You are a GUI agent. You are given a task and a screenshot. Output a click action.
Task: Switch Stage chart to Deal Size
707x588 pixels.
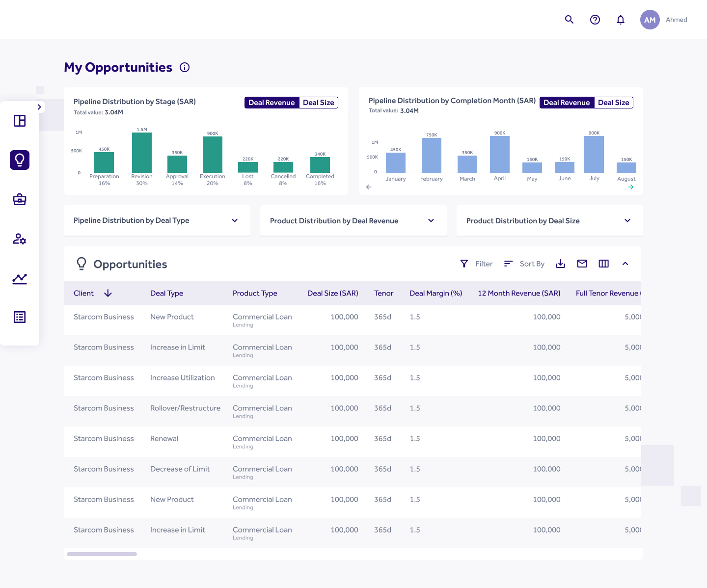(x=318, y=103)
